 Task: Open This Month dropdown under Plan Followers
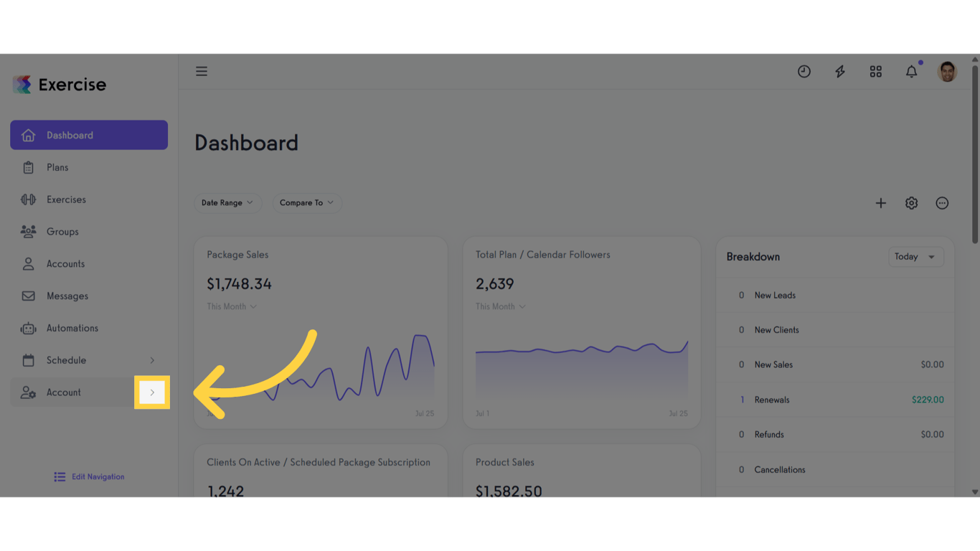(x=501, y=306)
